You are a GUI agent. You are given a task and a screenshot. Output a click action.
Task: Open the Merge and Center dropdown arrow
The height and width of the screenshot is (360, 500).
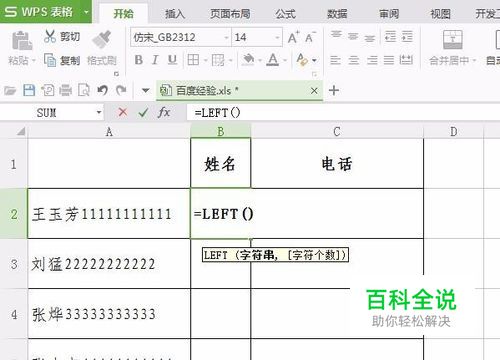coord(474,61)
